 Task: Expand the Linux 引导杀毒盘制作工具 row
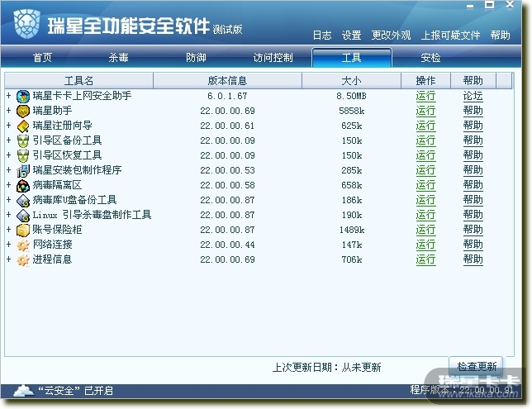click(9, 215)
